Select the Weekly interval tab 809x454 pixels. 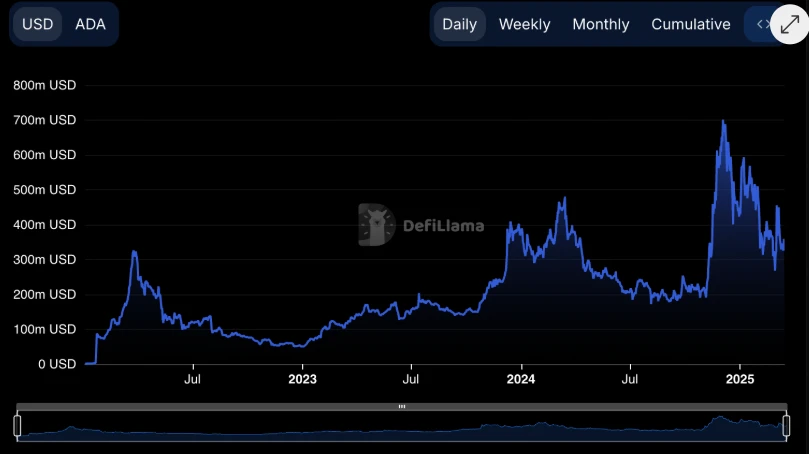[x=524, y=24]
